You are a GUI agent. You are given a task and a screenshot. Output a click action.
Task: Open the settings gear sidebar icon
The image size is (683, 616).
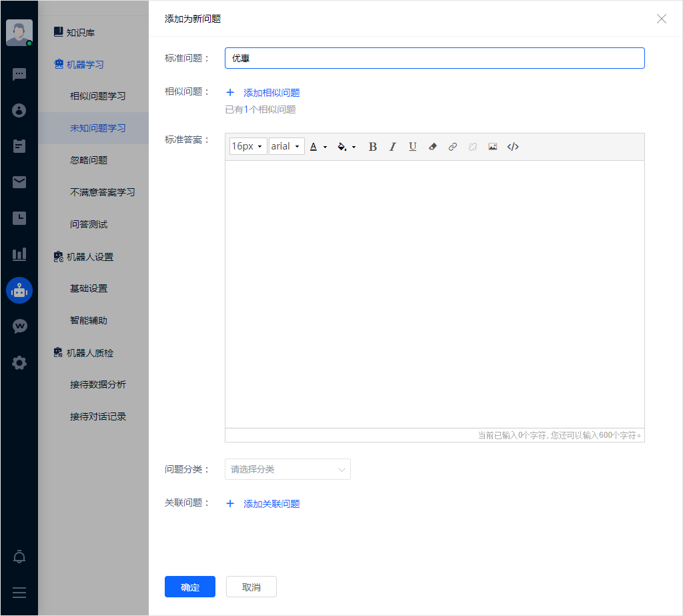tap(19, 362)
